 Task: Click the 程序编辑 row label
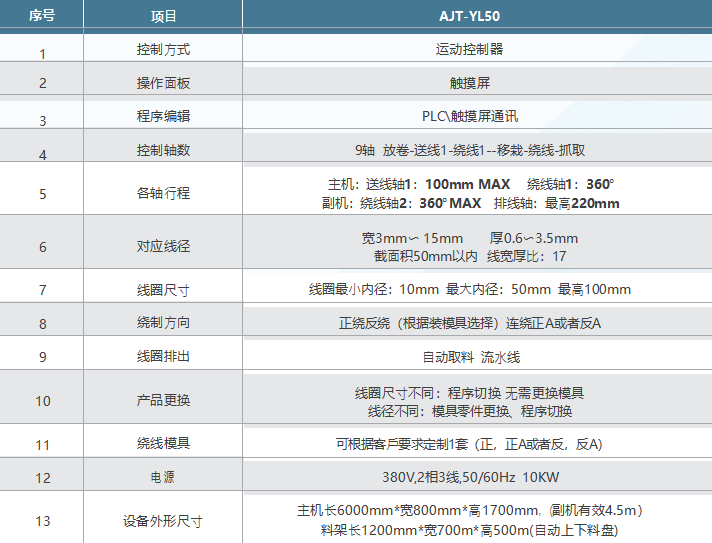163,116
